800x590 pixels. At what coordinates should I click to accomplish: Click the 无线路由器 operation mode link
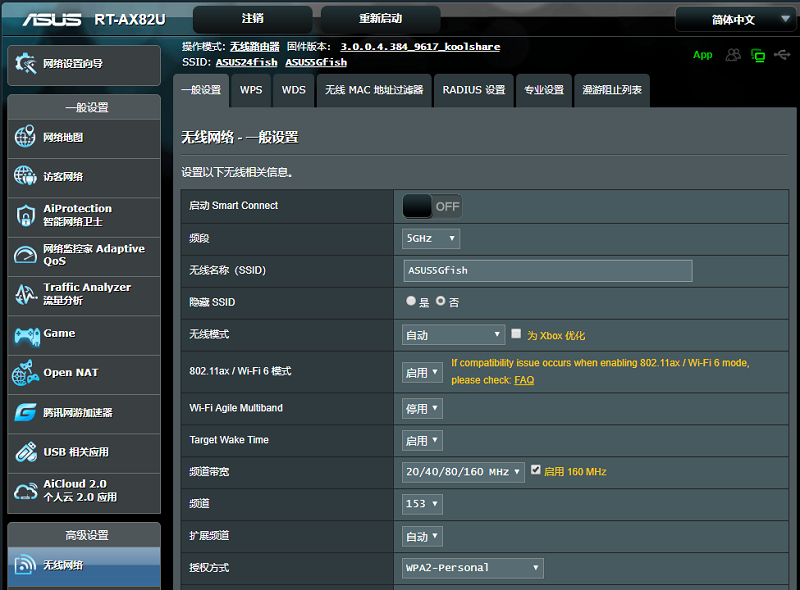click(x=255, y=47)
